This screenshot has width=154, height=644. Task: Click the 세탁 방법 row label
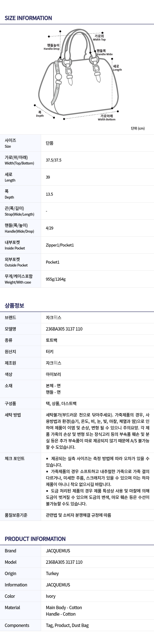coord(13,415)
